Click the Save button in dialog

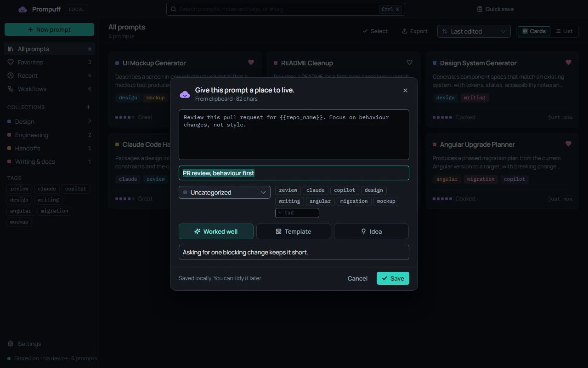tap(393, 278)
